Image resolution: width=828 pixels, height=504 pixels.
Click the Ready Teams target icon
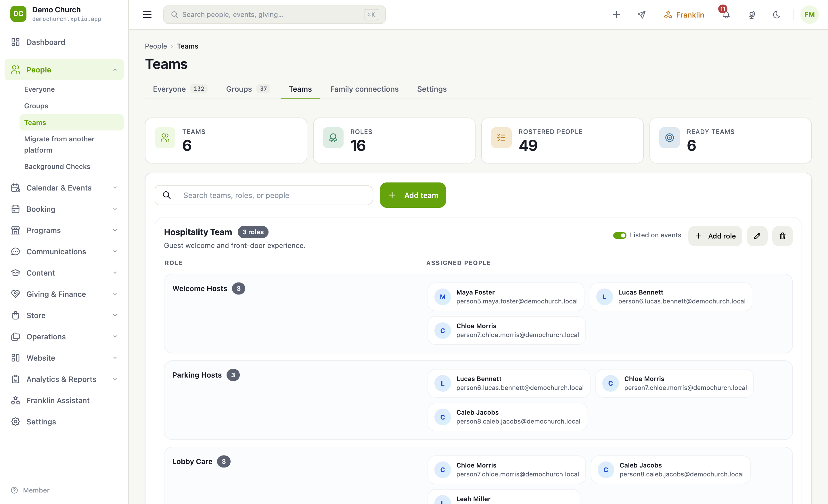(x=669, y=138)
